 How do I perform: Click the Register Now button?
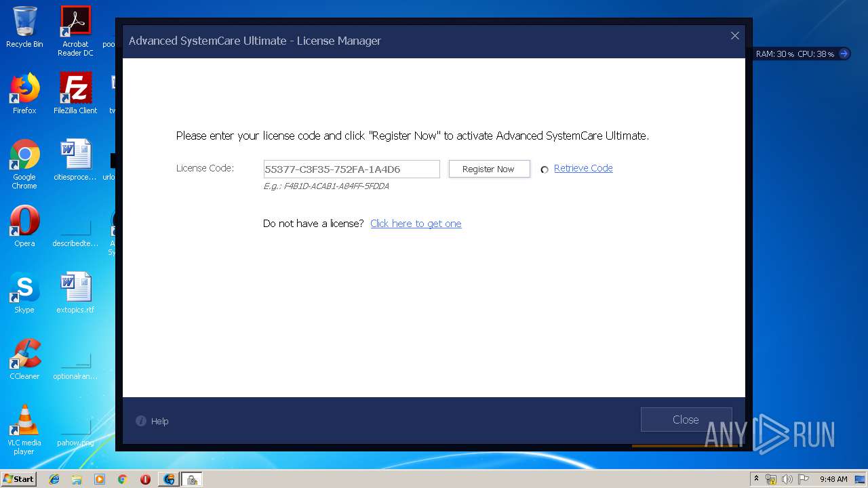click(x=489, y=169)
